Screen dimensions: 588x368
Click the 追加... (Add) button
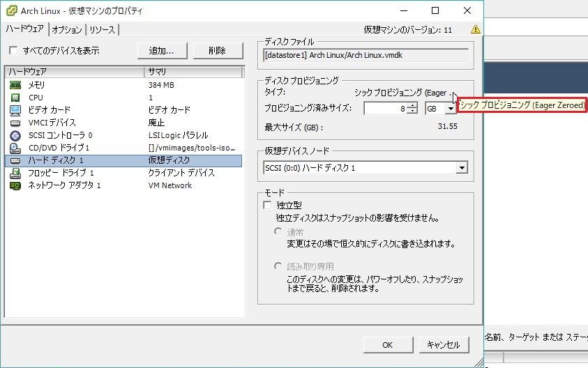[x=162, y=51]
